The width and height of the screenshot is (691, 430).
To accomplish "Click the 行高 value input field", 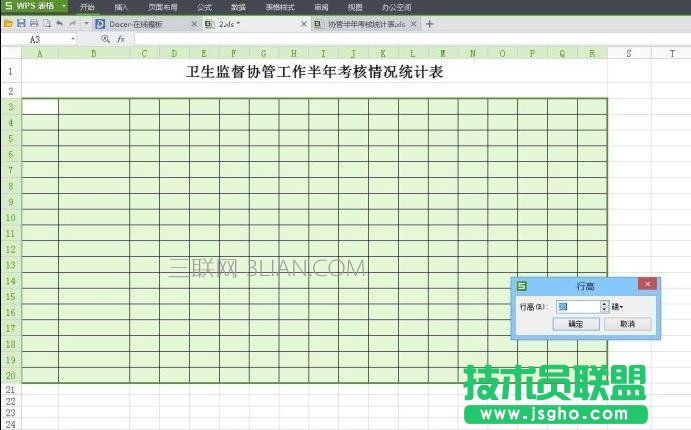I will 578,307.
